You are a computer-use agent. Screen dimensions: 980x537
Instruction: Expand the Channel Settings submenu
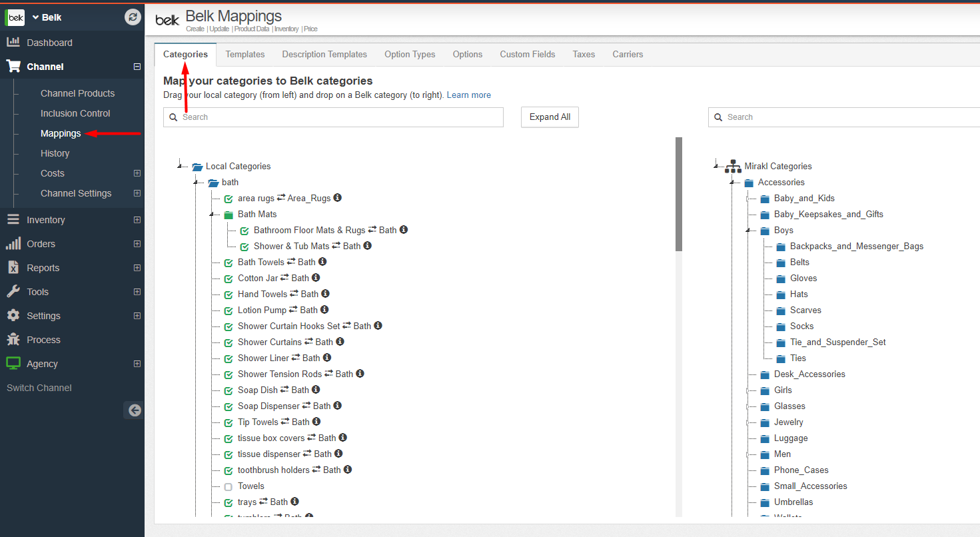137,193
